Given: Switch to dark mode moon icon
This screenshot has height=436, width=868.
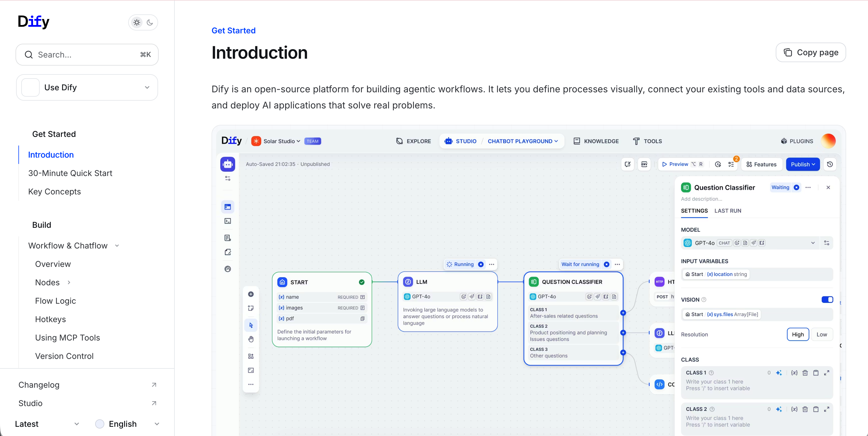Looking at the screenshot, I should click(x=150, y=23).
